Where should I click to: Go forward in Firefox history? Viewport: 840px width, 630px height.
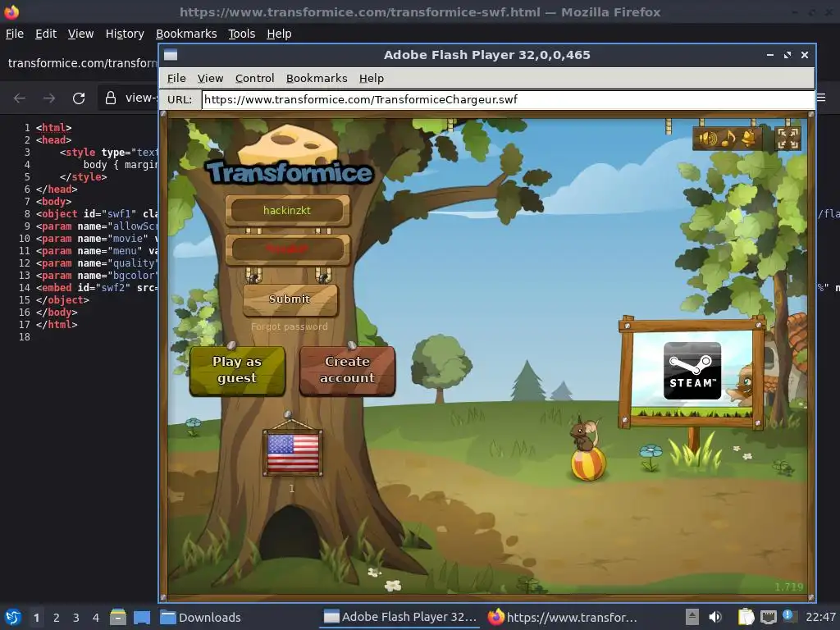click(49, 98)
